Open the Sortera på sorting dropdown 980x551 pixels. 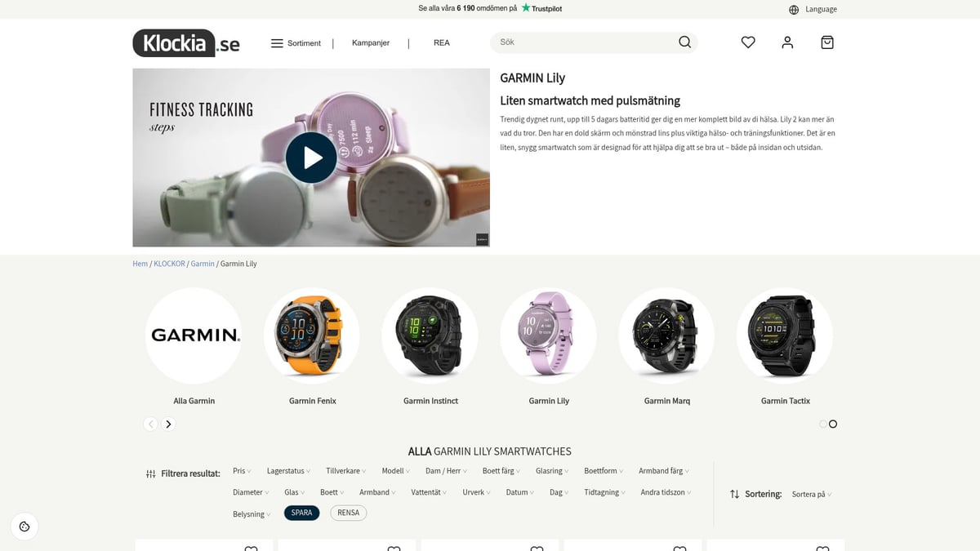pos(812,494)
